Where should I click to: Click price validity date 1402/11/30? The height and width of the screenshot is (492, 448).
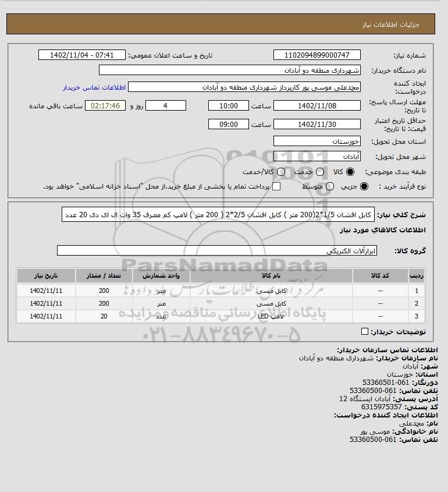point(317,124)
